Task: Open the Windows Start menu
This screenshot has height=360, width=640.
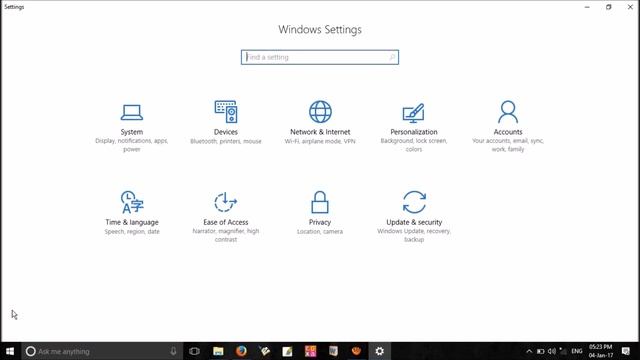Action: pyautogui.click(x=10, y=351)
